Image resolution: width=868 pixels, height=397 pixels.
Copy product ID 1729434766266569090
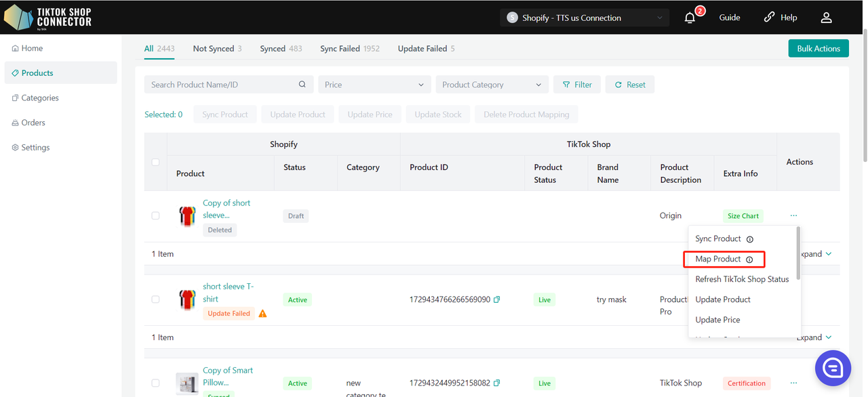(497, 299)
